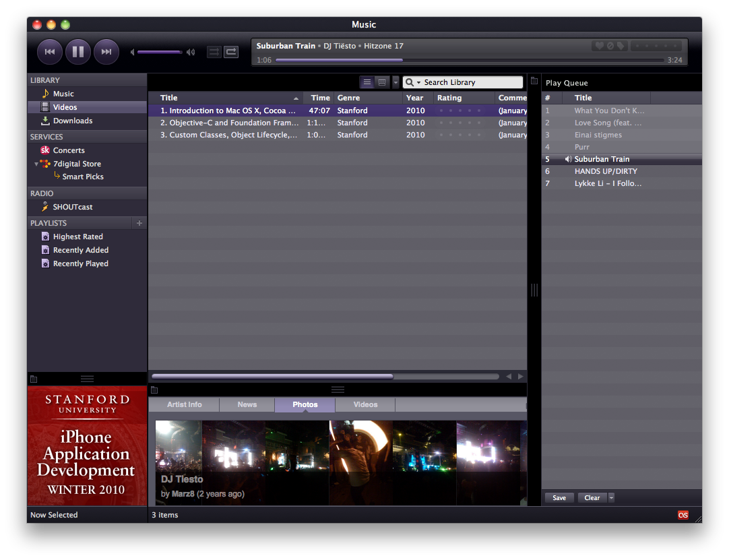Tag the current track with the tag icon
729x560 pixels.
(x=621, y=46)
